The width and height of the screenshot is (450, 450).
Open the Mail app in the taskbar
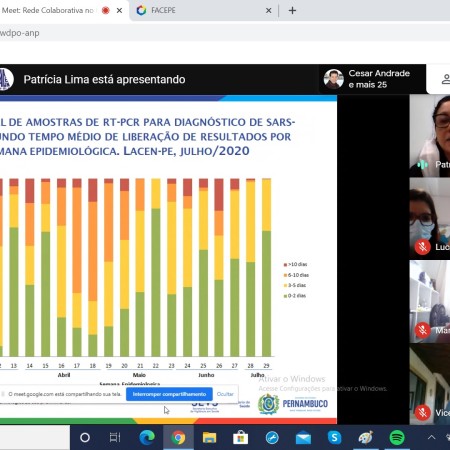pos(303,438)
